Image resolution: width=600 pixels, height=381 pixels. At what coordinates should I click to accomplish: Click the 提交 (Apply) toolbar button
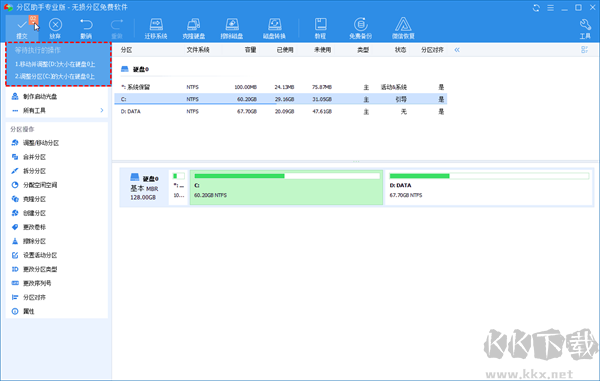click(x=22, y=28)
